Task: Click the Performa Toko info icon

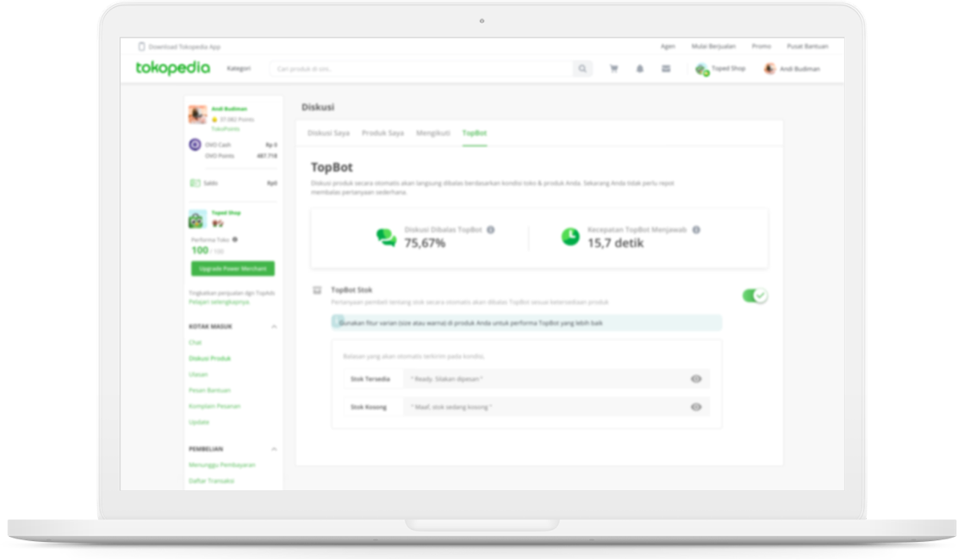Action: 235,240
